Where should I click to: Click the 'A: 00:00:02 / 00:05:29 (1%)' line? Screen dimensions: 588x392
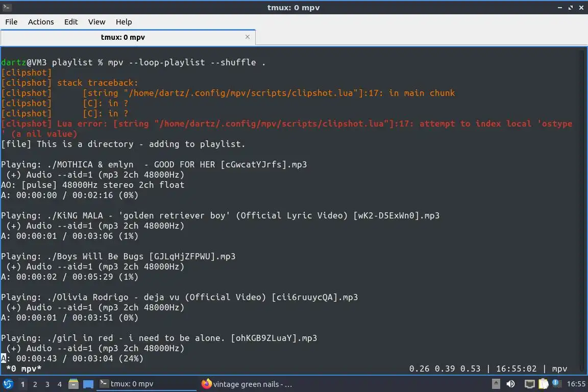(x=70, y=277)
